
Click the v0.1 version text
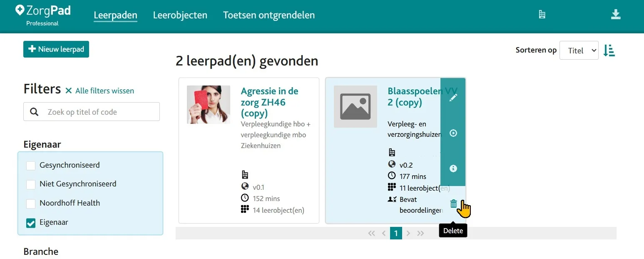click(259, 187)
